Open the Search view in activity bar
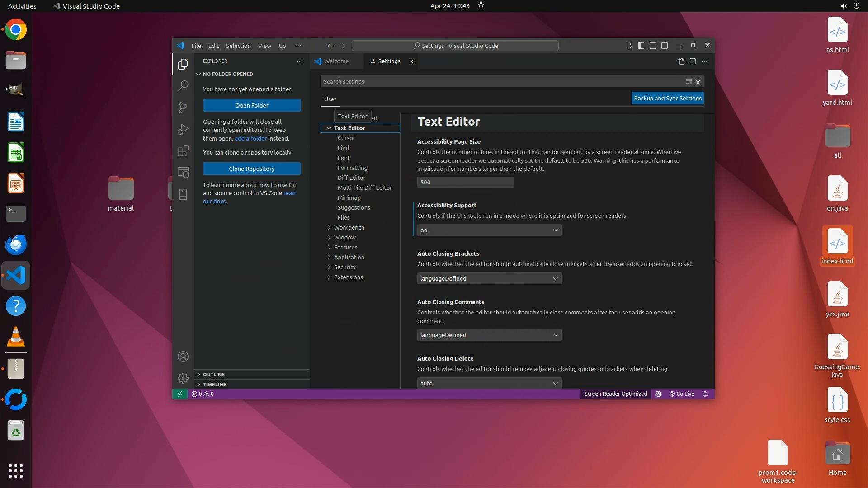 (183, 85)
